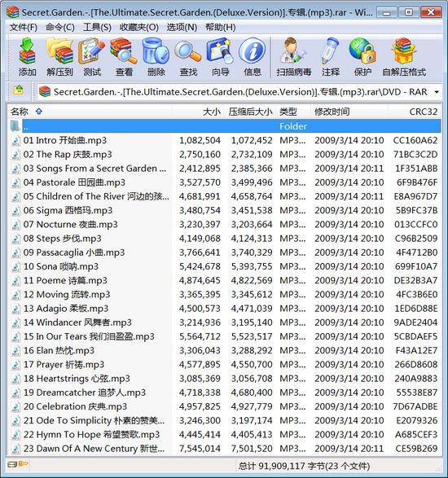This screenshot has height=478, width=448.
Task: Run the 测试 (Test) archive tool
Action: (92, 57)
